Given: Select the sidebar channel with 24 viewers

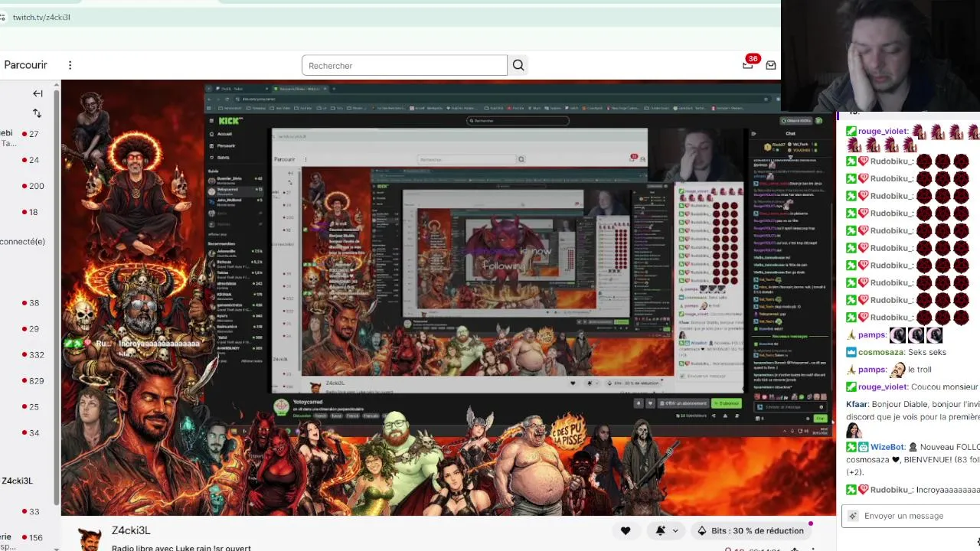Looking at the screenshot, I should (x=29, y=160).
